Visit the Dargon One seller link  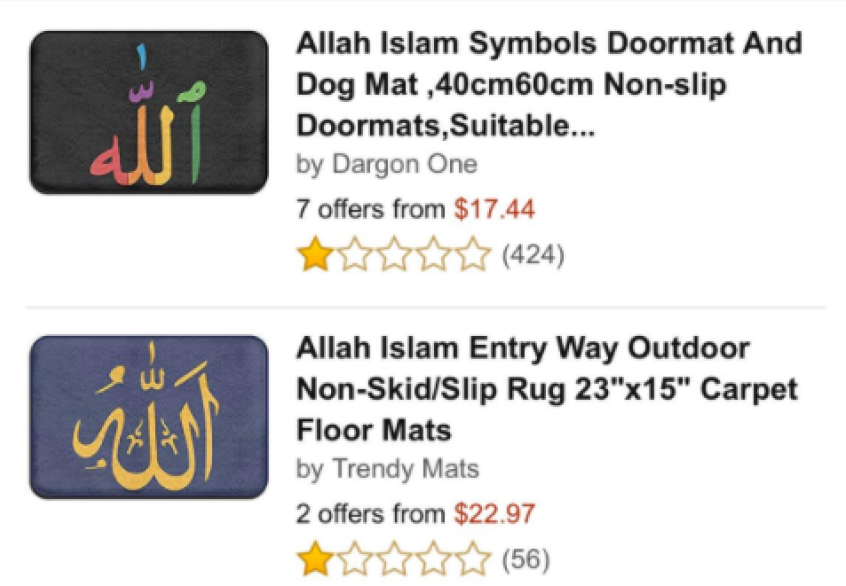(x=410, y=164)
